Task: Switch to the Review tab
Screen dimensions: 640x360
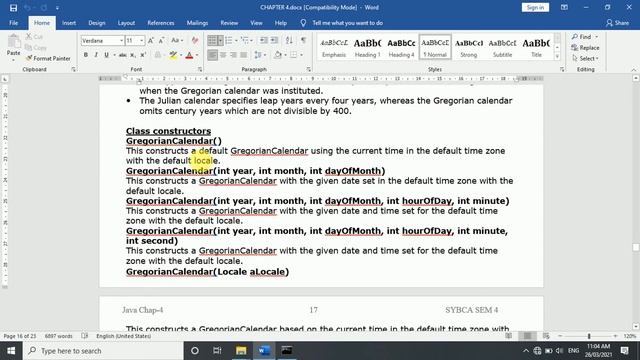Action: click(x=229, y=23)
